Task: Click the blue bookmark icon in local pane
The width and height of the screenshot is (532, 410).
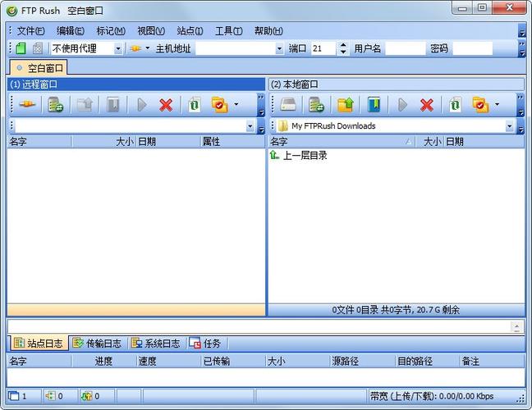Action: pyautogui.click(x=374, y=104)
